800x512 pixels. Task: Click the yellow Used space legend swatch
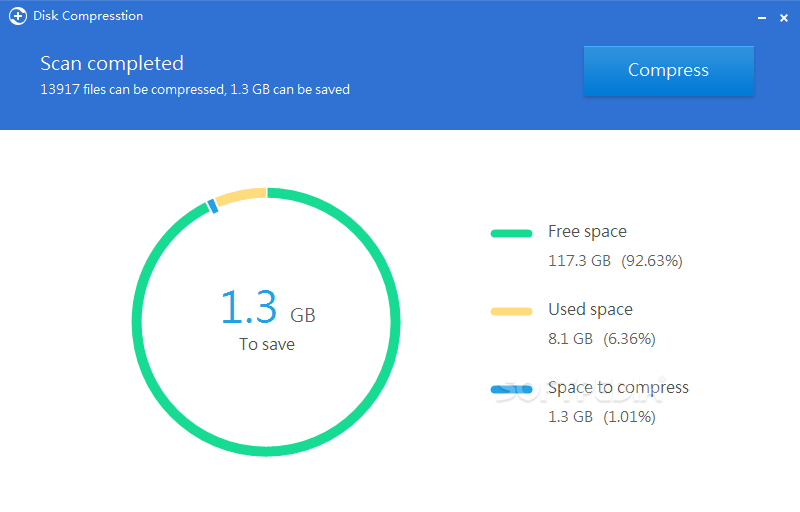tap(511, 312)
